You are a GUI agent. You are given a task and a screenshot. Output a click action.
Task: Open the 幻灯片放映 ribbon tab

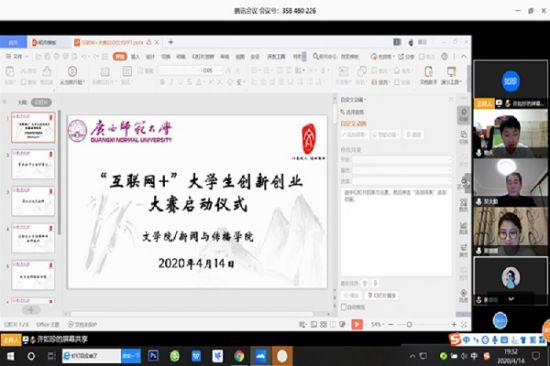[x=203, y=57]
